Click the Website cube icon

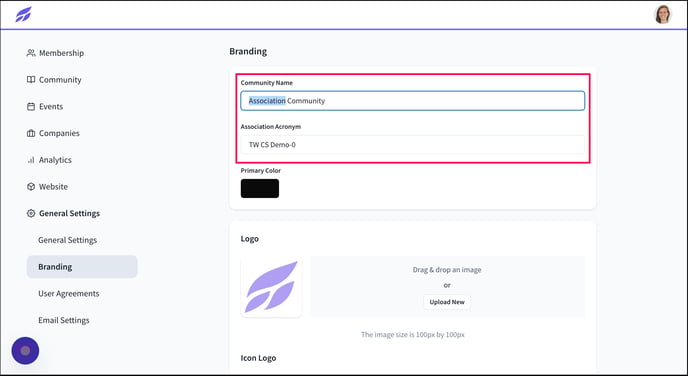pos(31,187)
